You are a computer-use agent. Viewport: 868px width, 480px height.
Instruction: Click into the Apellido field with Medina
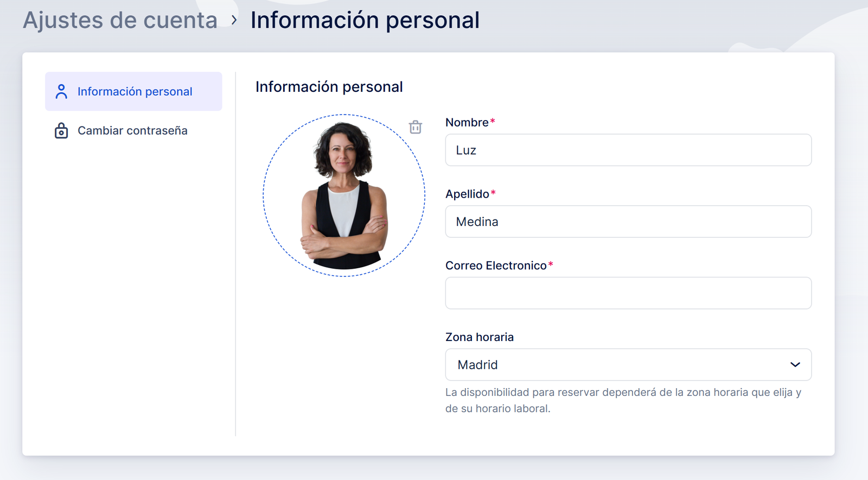point(628,222)
